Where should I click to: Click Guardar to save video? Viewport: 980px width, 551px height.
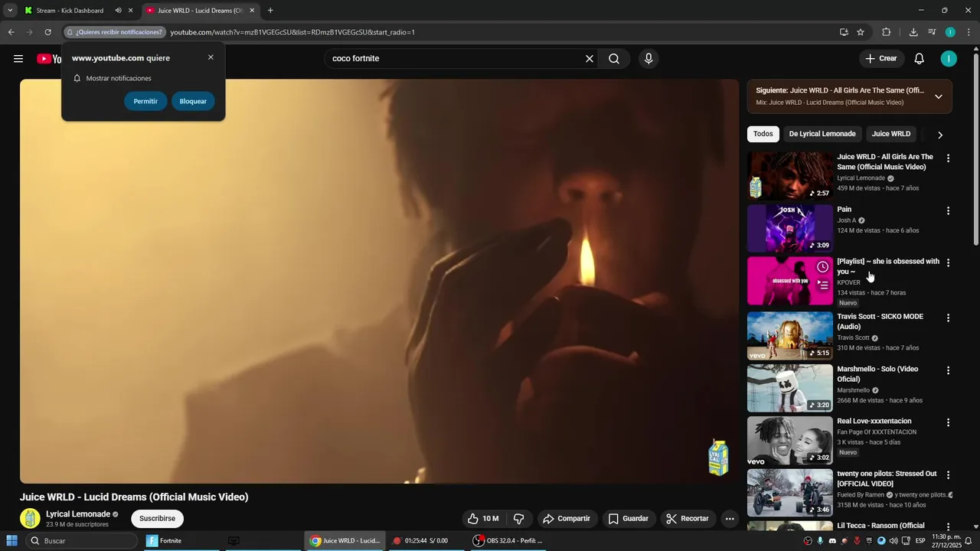(x=628, y=519)
